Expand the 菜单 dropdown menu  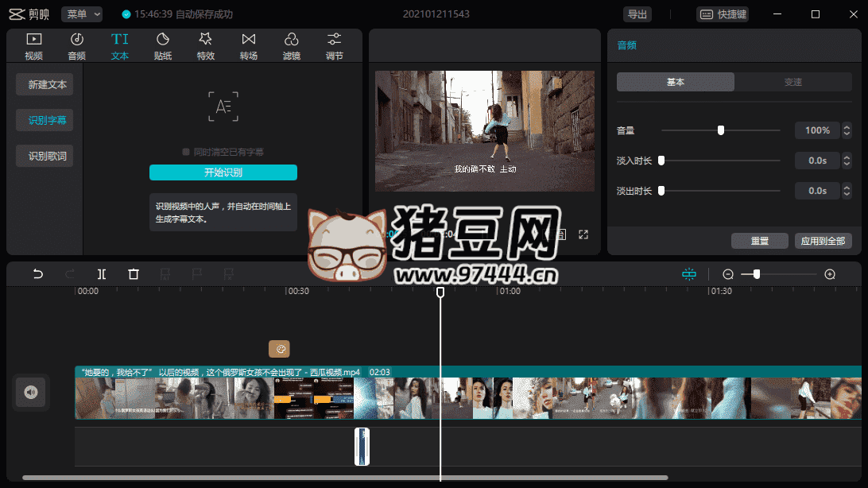82,14
